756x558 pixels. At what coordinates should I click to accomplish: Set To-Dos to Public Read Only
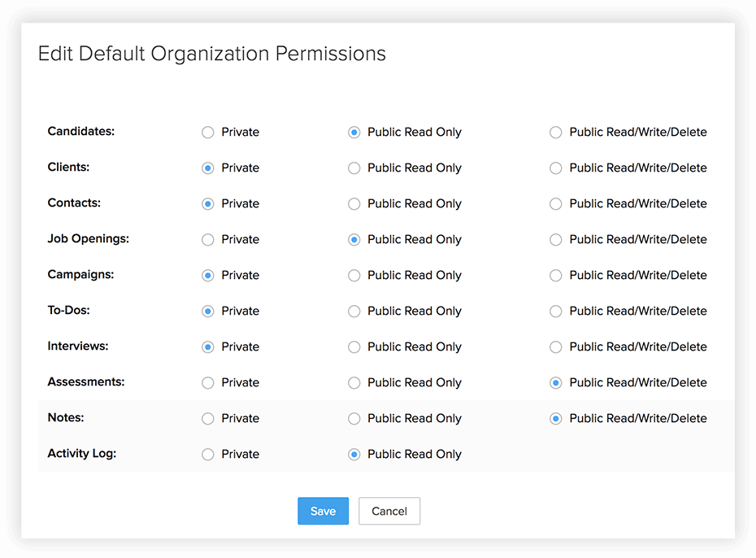coord(354,312)
